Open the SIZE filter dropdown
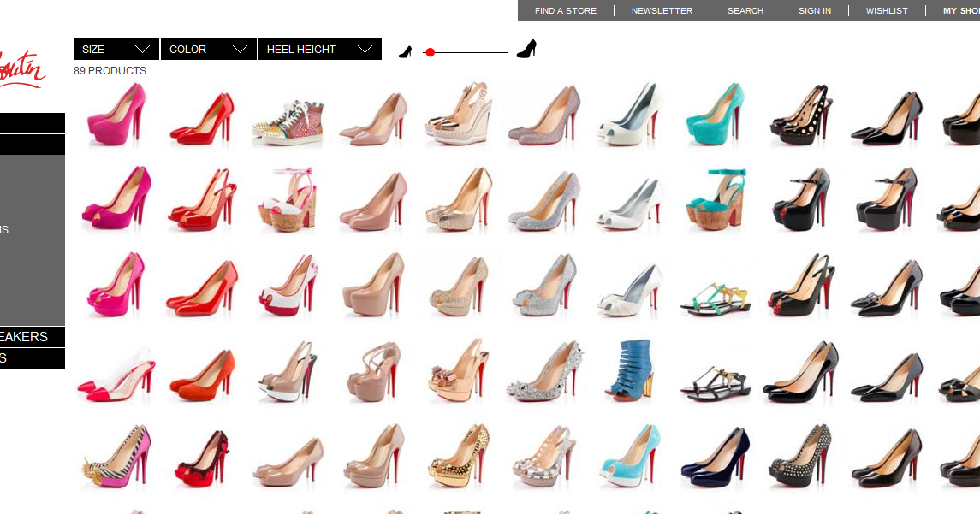980x514 pixels. pos(116,50)
